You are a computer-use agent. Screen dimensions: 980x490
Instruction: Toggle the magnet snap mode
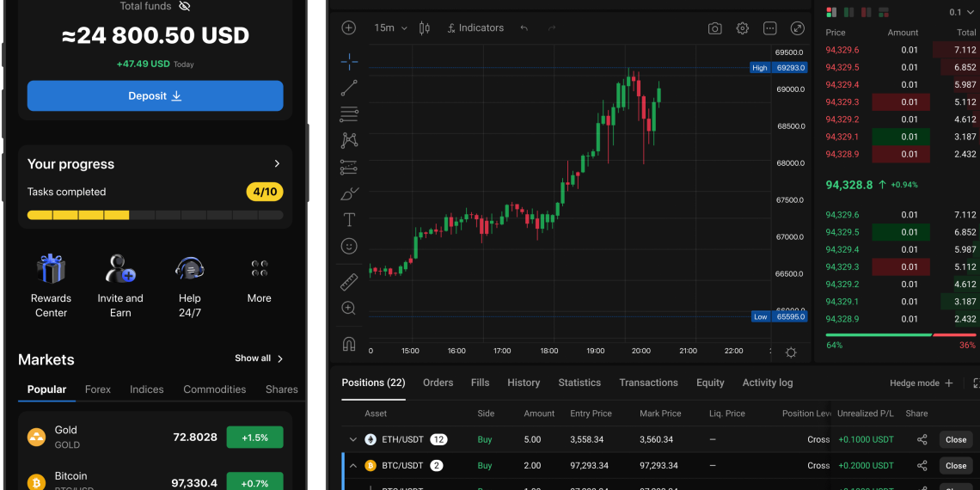click(x=349, y=344)
